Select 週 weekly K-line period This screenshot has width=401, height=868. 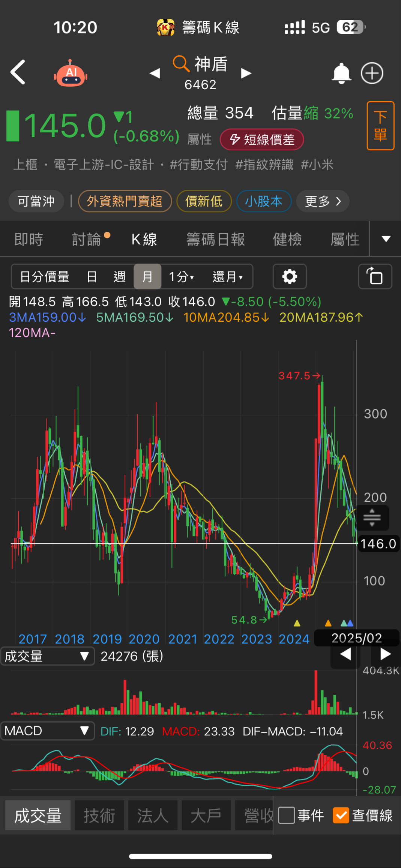pyautogui.click(x=120, y=277)
